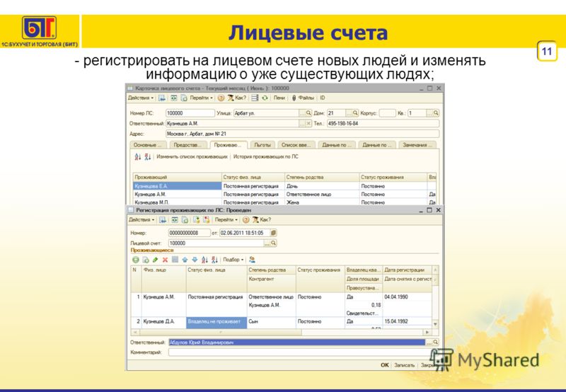Click finish-editing grid icon after red X
Screen dimensions: 566x392
click(175, 260)
